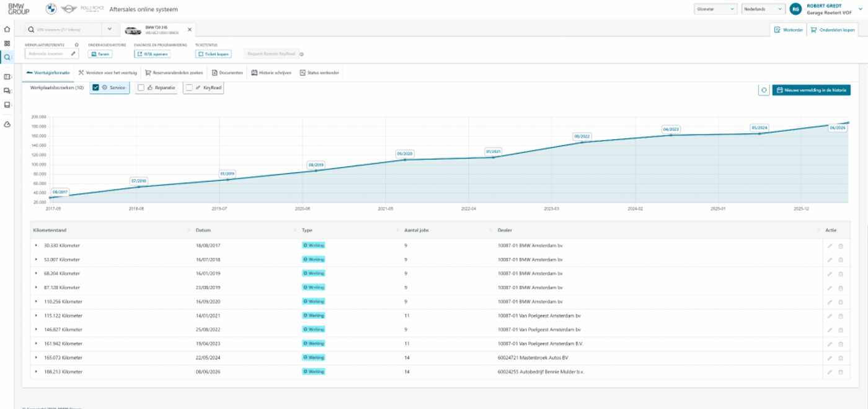
Task: Open Vereisten voor het voertuig tab
Action: tap(108, 73)
